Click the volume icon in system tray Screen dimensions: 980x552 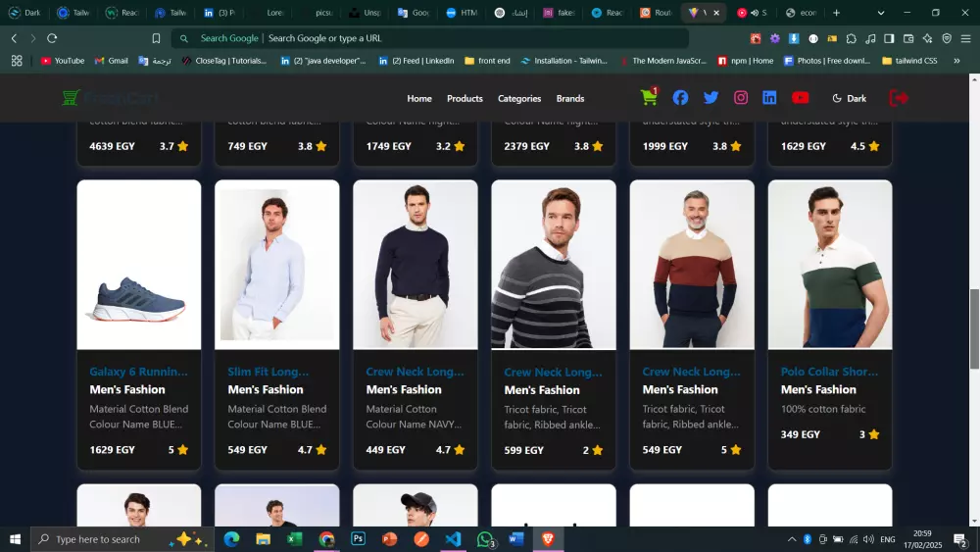tap(868, 539)
